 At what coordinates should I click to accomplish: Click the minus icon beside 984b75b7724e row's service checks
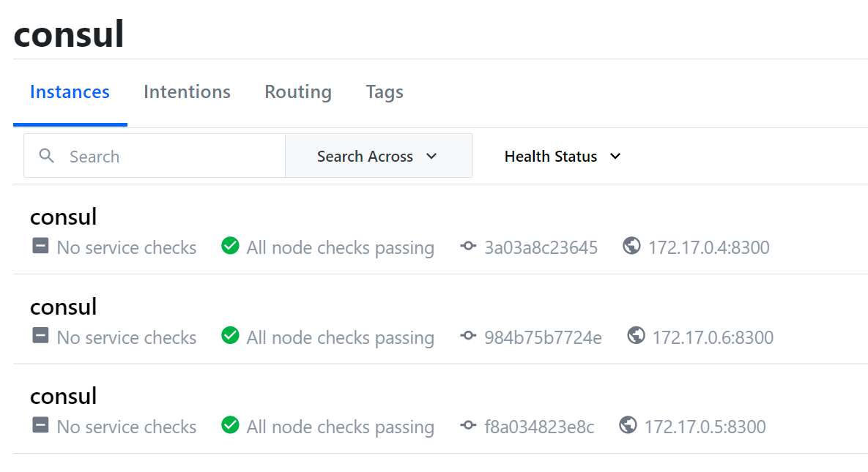point(40,335)
